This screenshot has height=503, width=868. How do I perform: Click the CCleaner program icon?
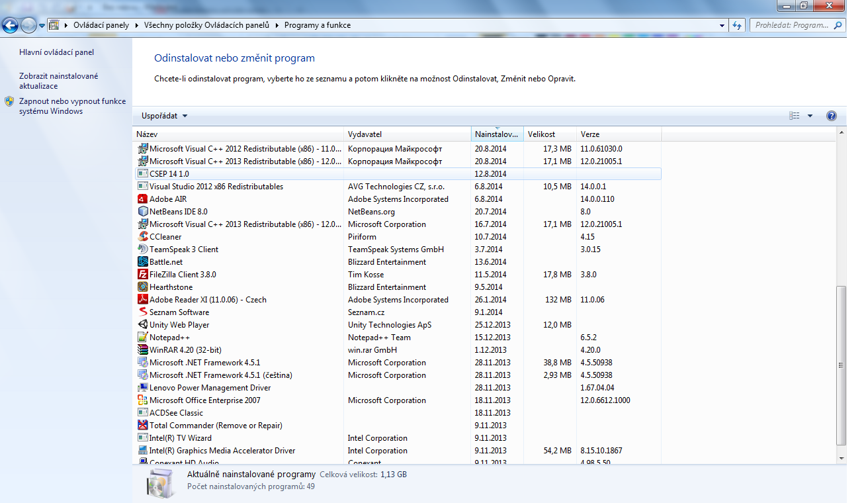coord(142,237)
